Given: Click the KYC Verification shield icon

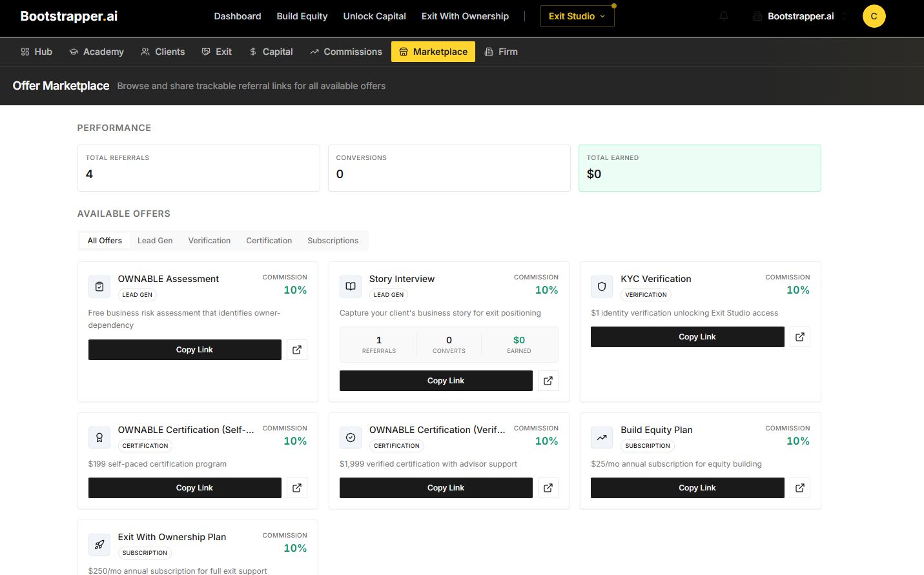Looking at the screenshot, I should 602,287.
